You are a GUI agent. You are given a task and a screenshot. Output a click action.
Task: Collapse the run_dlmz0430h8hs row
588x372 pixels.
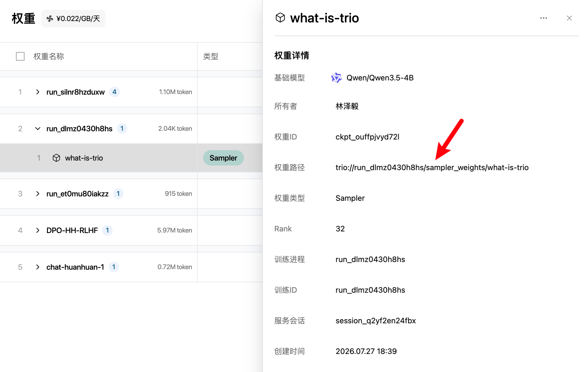[x=38, y=129]
